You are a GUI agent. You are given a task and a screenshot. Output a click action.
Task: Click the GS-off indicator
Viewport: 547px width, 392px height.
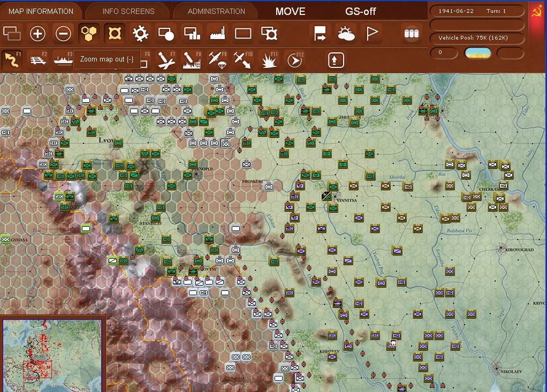click(x=360, y=12)
